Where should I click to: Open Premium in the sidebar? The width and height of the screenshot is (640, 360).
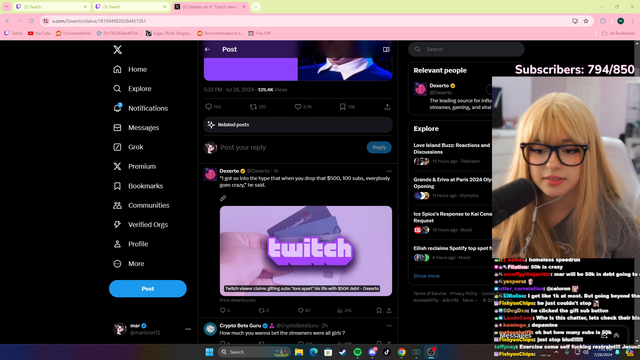click(x=135, y=167)
